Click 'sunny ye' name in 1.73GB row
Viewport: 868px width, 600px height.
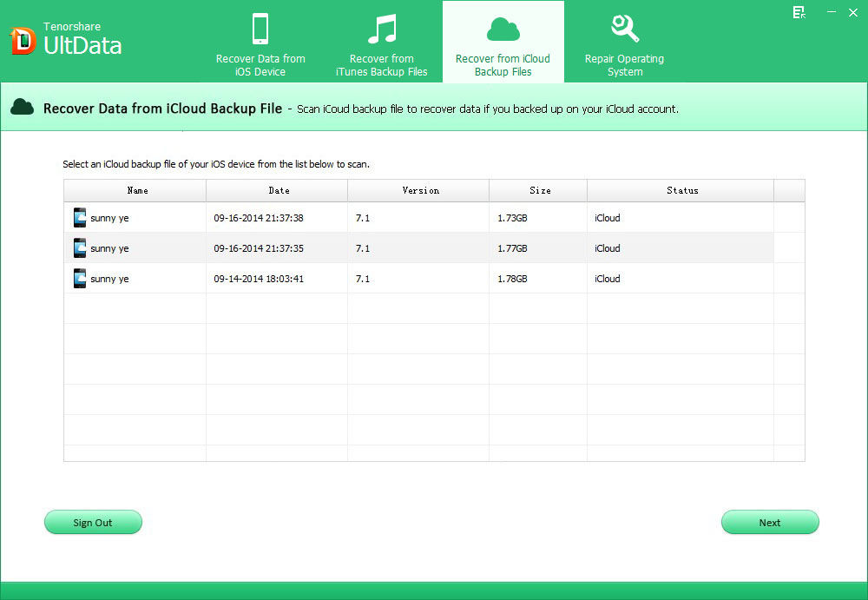click(109, 218)
